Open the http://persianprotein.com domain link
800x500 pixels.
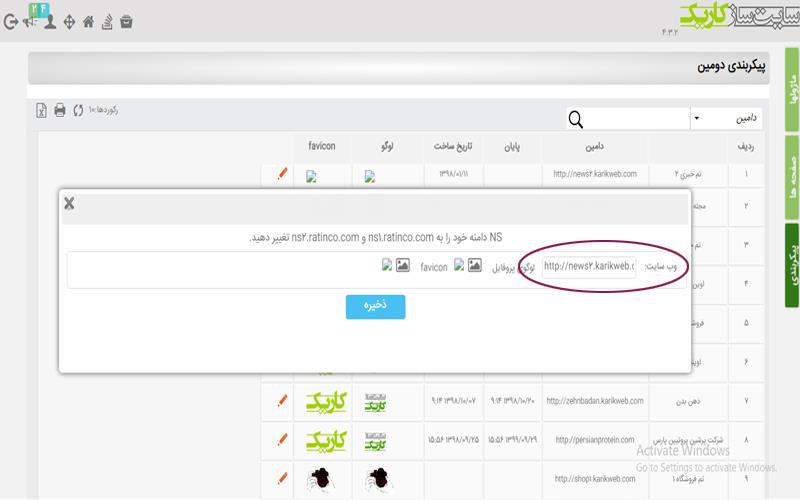coord(595,439)
